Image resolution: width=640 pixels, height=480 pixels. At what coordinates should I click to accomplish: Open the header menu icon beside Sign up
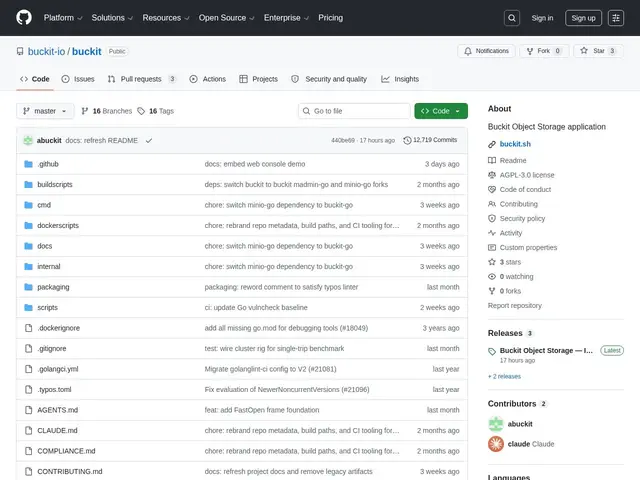coord(616,18)
